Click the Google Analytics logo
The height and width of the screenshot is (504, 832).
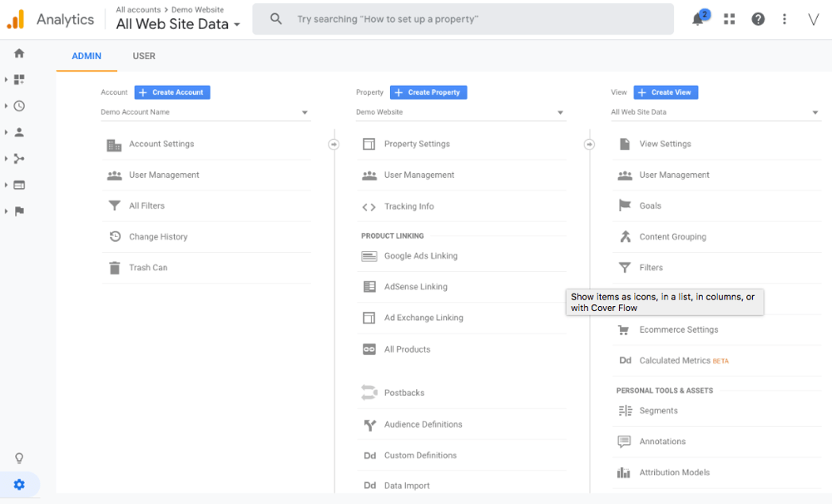[x=15, y=19]
